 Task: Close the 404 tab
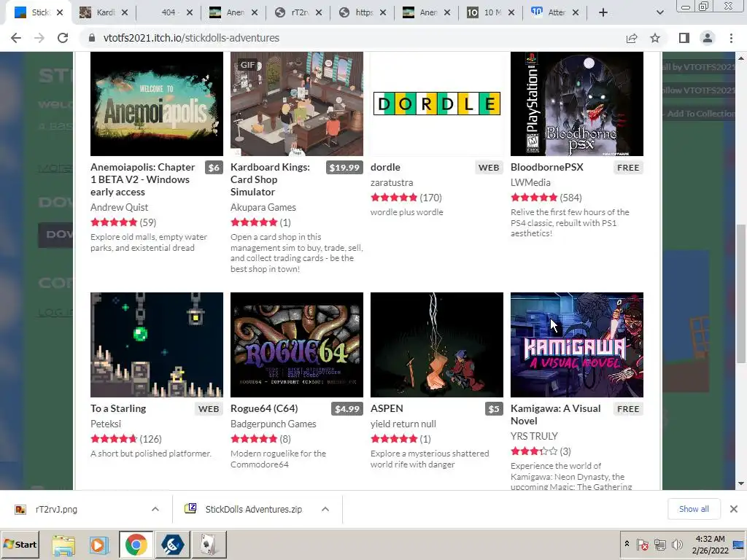(190, 12)
